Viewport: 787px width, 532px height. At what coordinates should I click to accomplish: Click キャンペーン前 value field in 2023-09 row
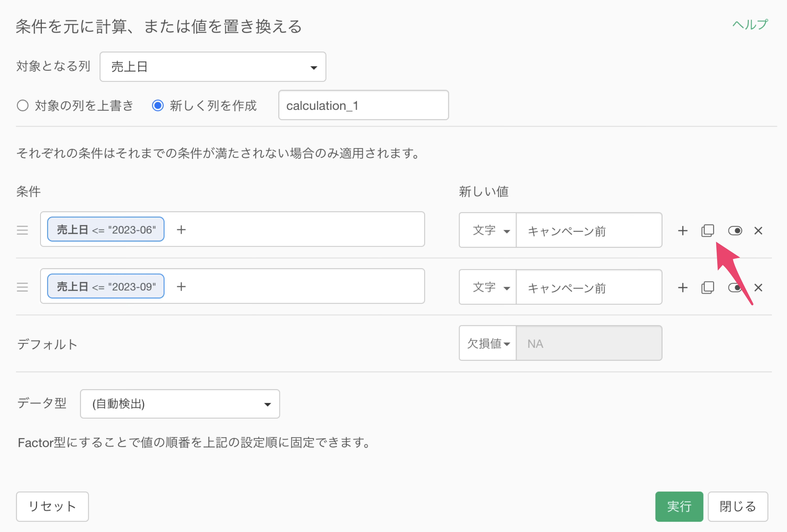(x=589, y=287)
